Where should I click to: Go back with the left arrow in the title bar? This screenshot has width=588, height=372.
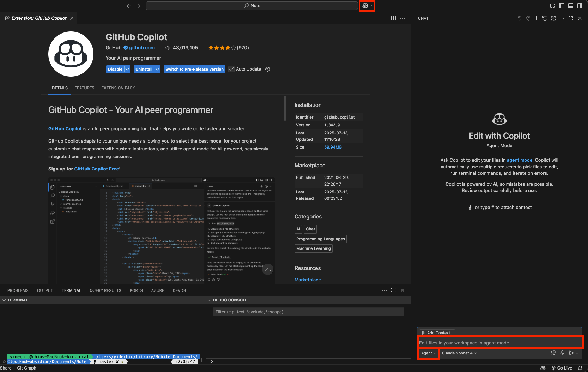click(129, 6)
